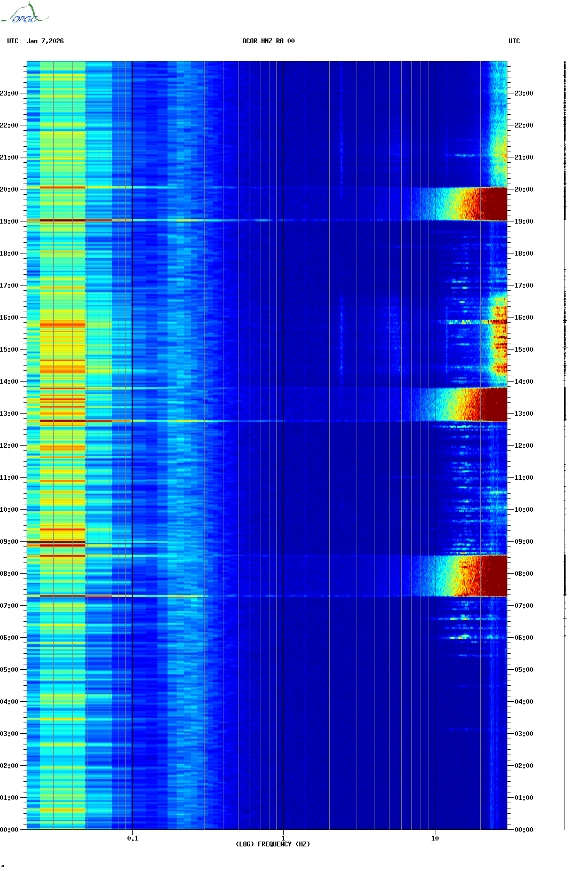Click the 'UTC' label beside the date
This screenshot has height=872, width=588.
pos(13,41)
